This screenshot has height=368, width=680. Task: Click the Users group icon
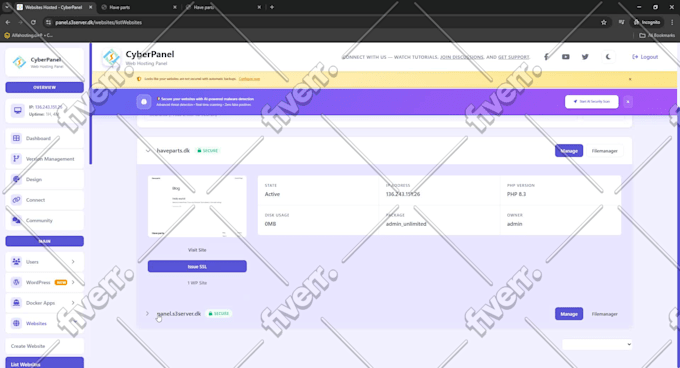click(x=16, y=262)
